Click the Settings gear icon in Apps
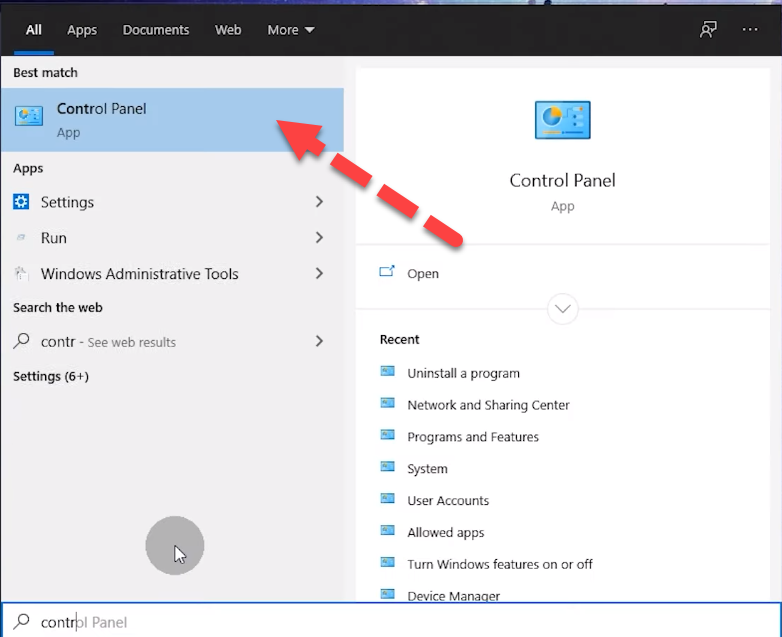Image resolution: width=782 pixels, height=637 pixels. [x=21, y=202]
